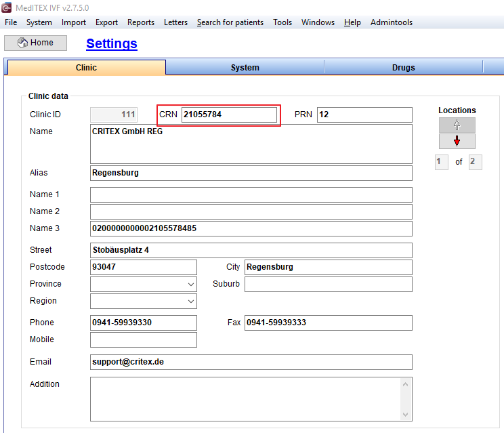
Task: Open the Import menu
Action: pos(74,22)
